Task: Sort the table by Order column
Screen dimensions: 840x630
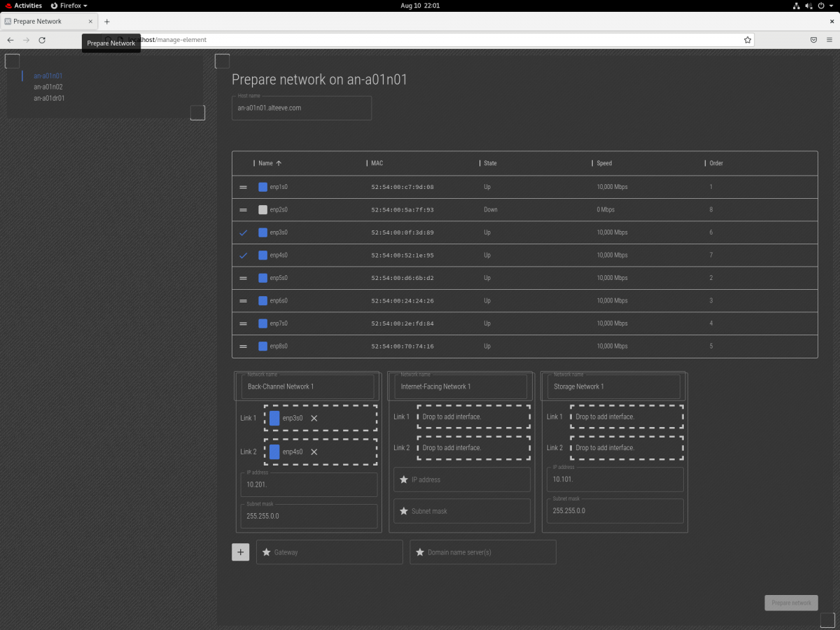Action: tap(716, 163)
